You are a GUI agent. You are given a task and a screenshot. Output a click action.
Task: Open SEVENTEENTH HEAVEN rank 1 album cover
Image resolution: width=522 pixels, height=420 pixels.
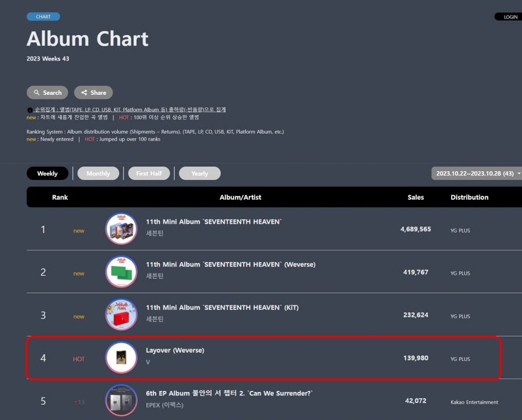point(121,229)
